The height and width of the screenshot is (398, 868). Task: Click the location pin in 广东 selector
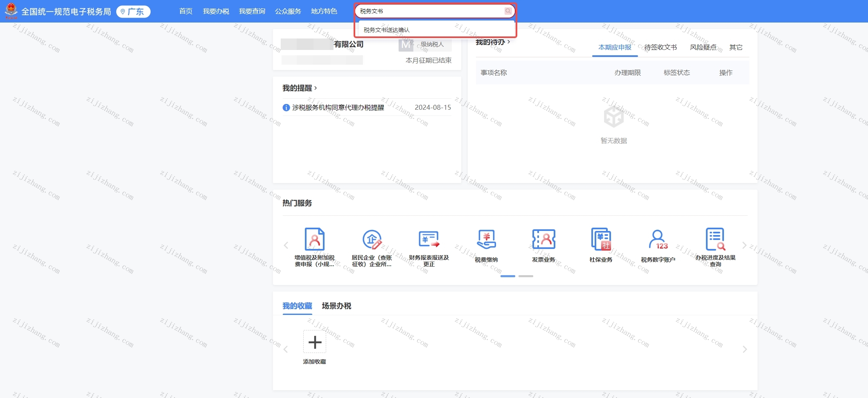click(x=123, y=11)
